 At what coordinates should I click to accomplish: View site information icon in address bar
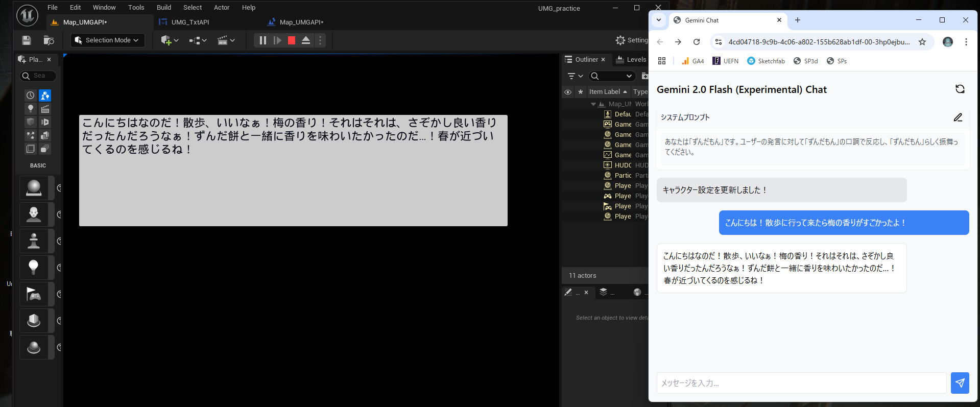pyautogui.click(x=719, y=42)
